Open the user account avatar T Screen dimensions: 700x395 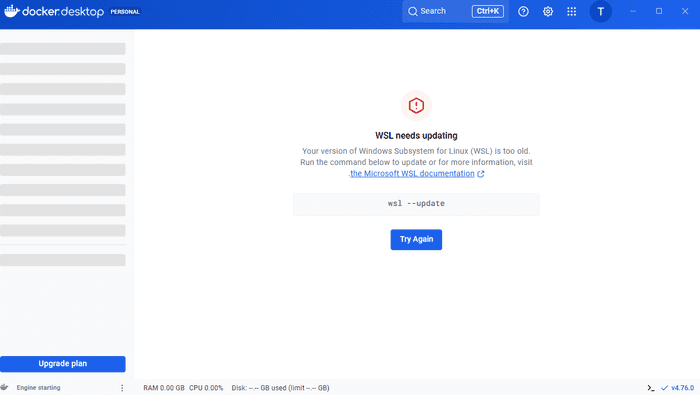pos(600,12)
